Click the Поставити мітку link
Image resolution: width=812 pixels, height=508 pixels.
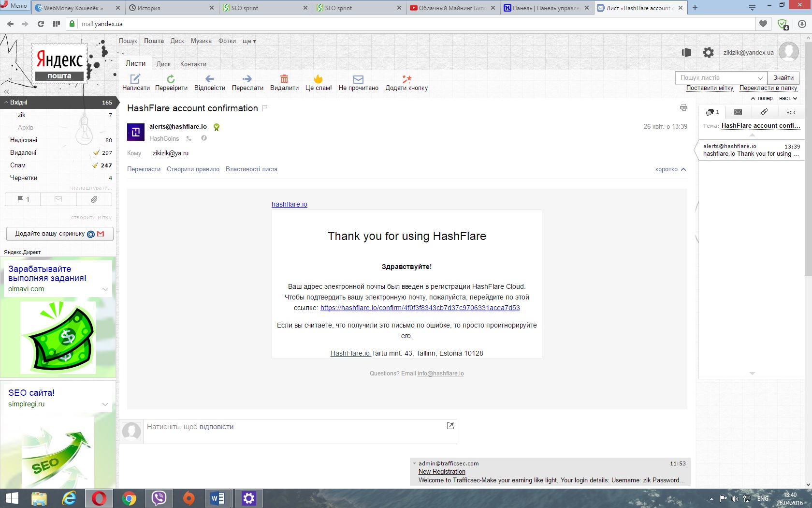click(x=710, y=88)
